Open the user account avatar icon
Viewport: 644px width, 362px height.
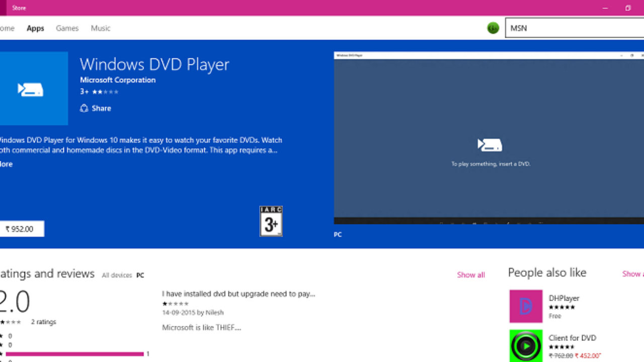493,28
